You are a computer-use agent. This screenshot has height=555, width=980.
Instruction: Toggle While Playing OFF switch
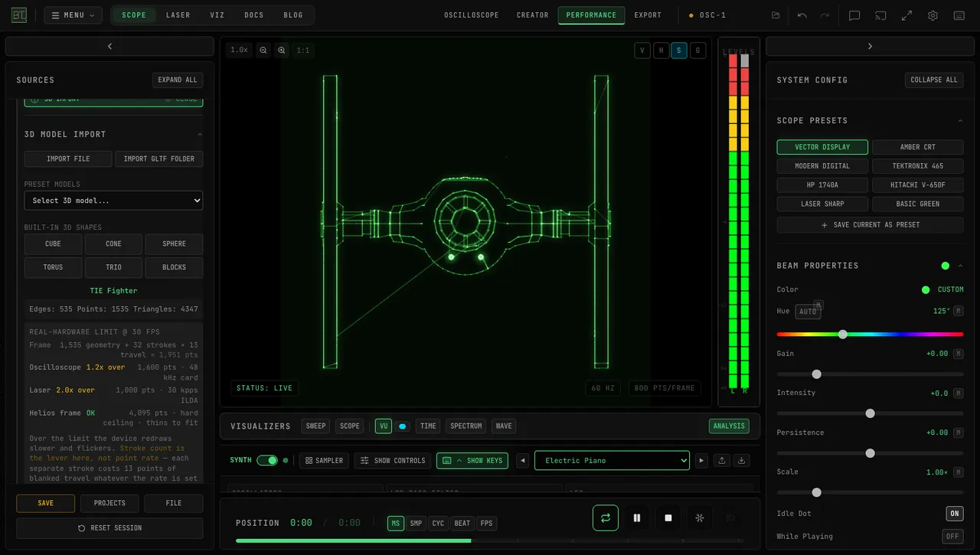pyautogui.click(x=952, y=537)
